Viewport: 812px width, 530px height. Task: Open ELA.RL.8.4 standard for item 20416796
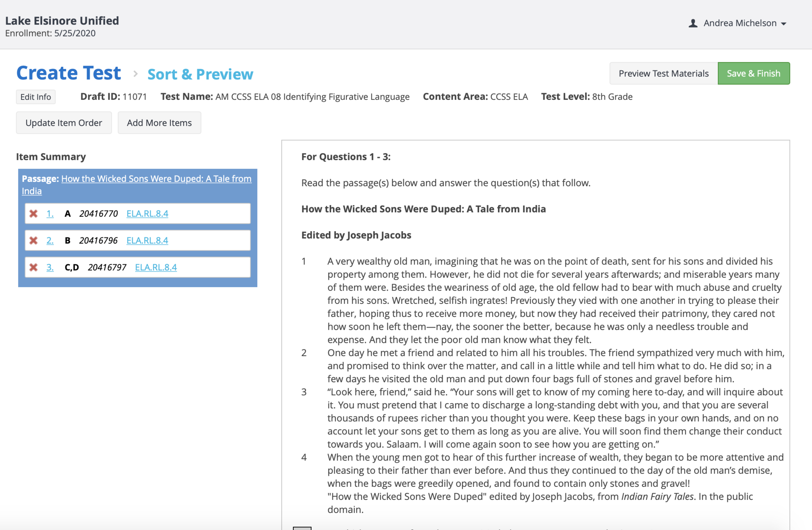[147, 240]
